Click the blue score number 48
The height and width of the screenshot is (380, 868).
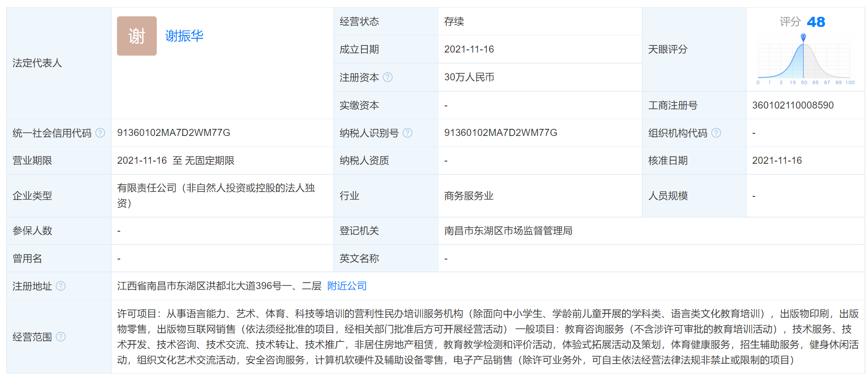point(815,22)
